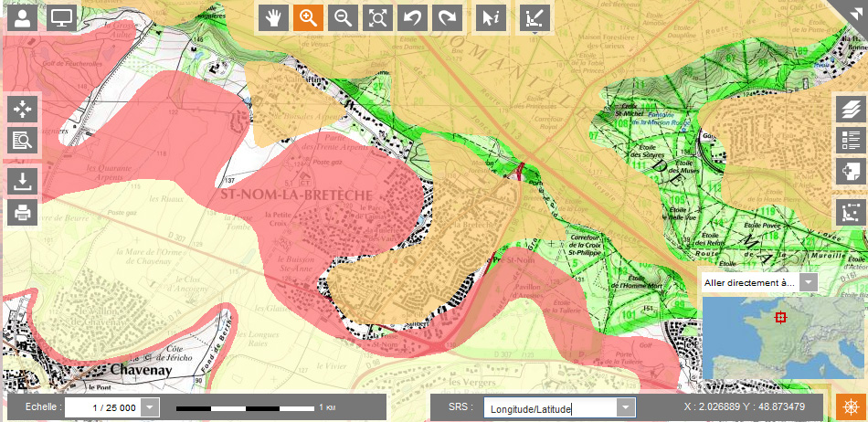Zoom to full map extent
This screenshot has height=422, width=868.
click(x=377, y=17)
